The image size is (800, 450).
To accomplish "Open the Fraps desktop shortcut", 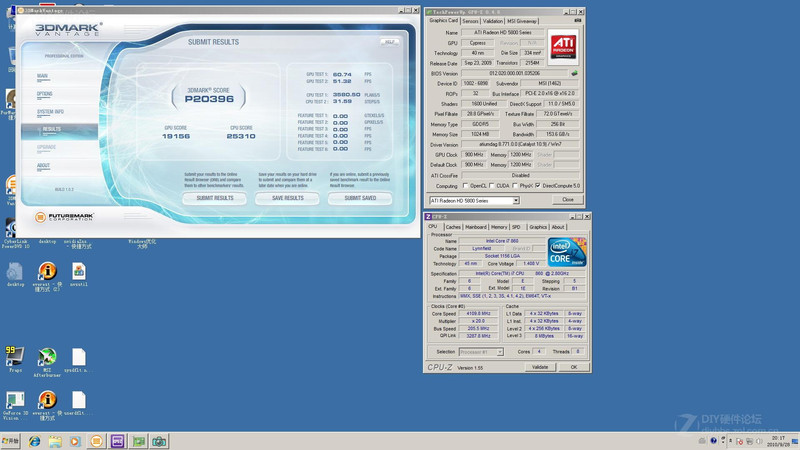I will pos(15,357).
